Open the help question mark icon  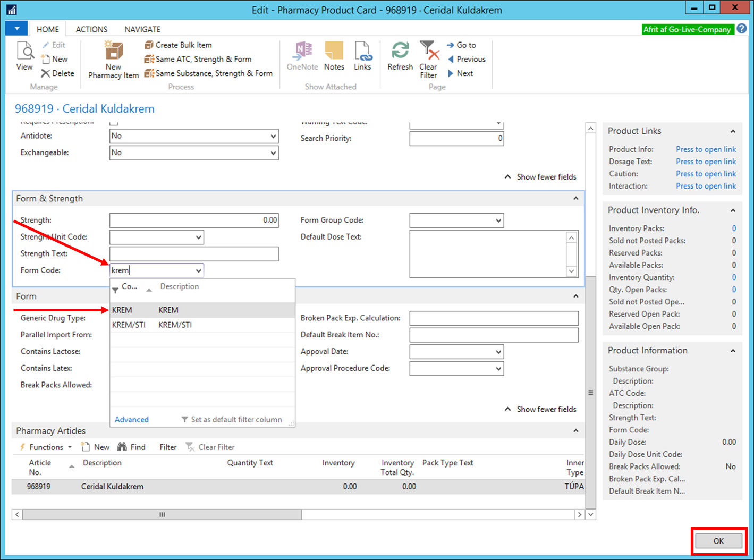(x=742, y=29)
